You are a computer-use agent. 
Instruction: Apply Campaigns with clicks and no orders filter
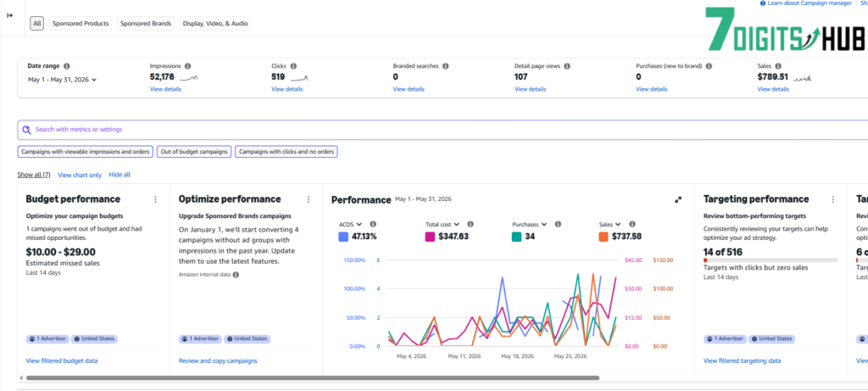coord(287,152)
